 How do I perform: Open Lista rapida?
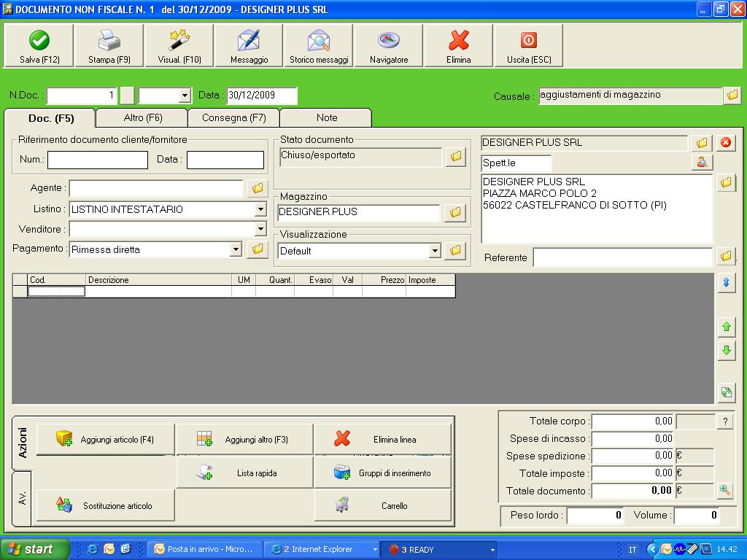[x=245, y=472]
